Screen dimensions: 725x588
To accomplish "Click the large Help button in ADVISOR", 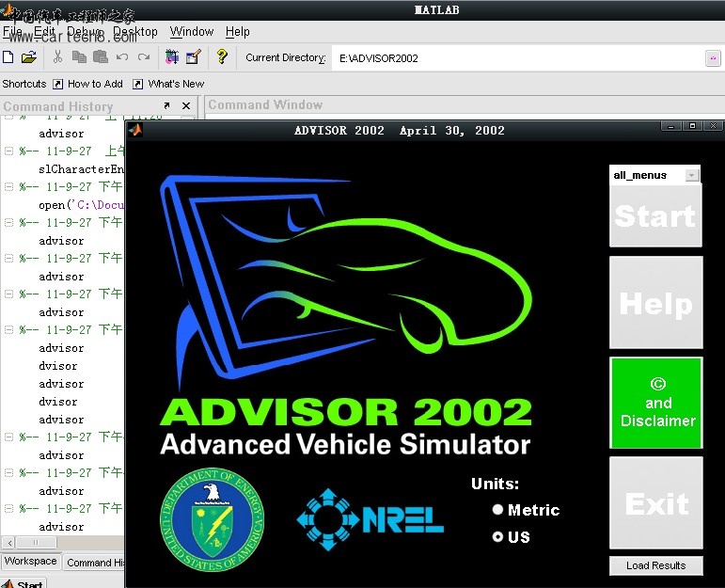I will 655,303.
